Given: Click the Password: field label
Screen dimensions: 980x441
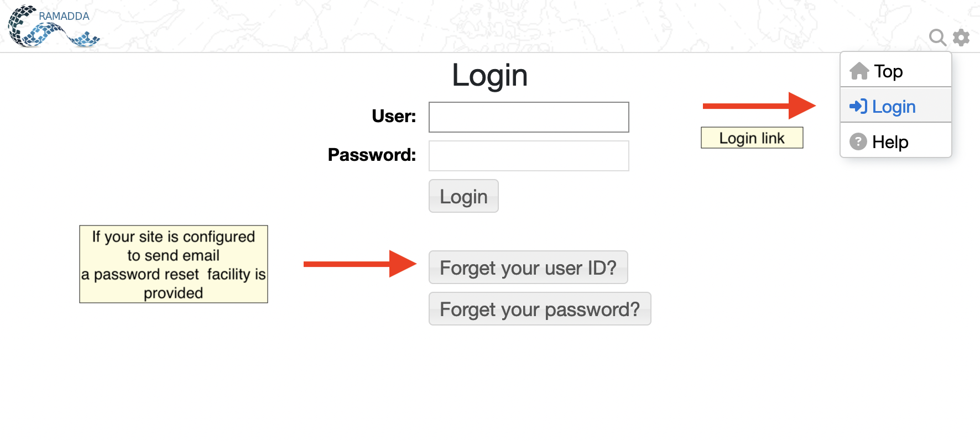Looking at the screenshot, I should tap(372, 155).
